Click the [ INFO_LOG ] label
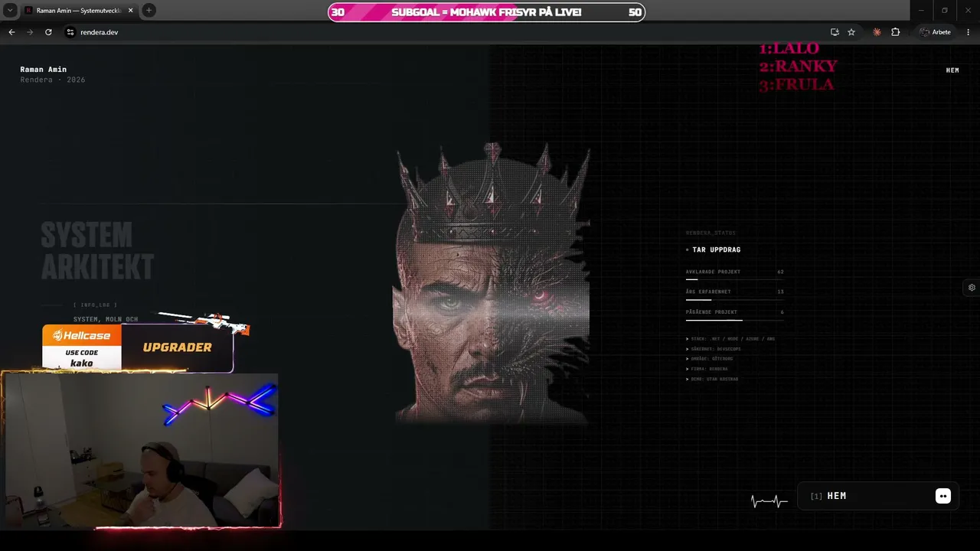980x551 pixels. tap(95, 305)
